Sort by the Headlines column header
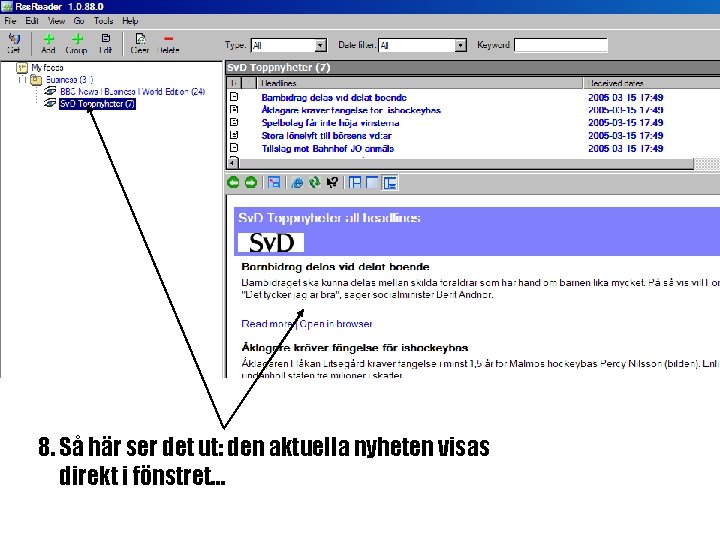This screenshot has width=720, height=540. 419,83
